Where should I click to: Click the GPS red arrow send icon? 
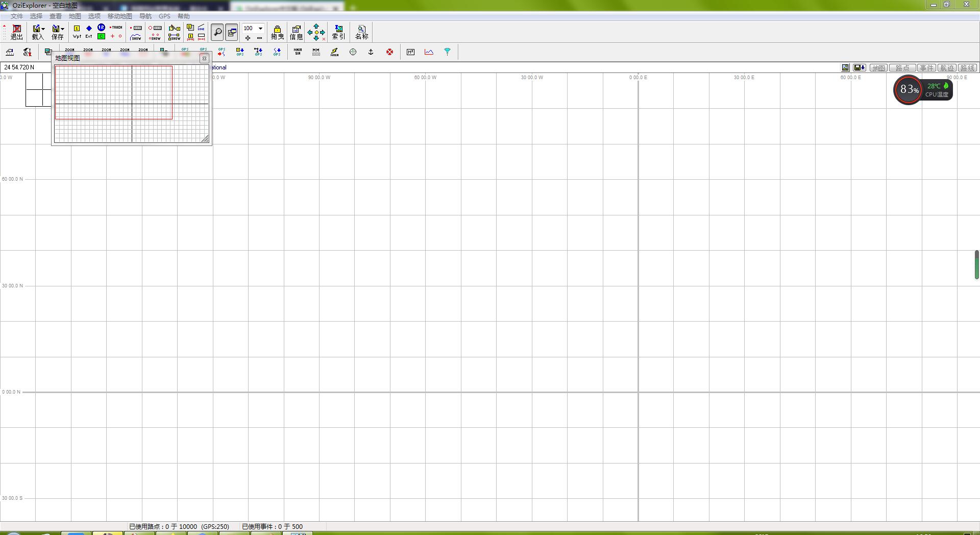(x=222, y=52)
